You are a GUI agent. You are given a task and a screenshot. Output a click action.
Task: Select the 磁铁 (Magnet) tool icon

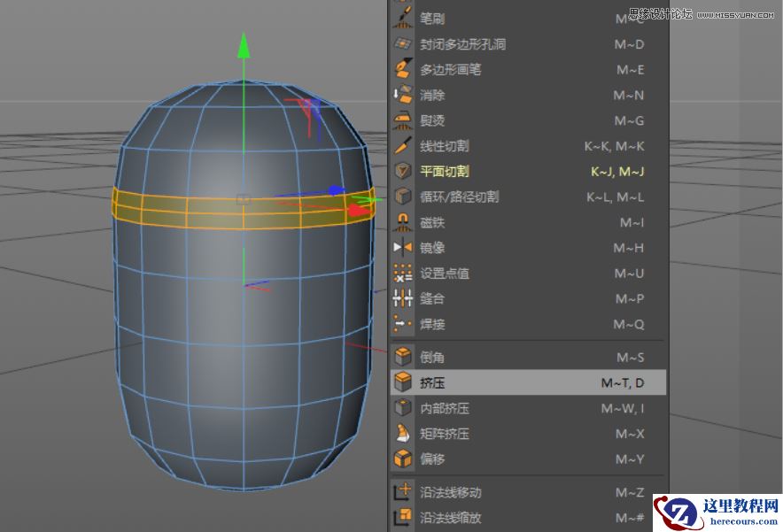(401, 222)
